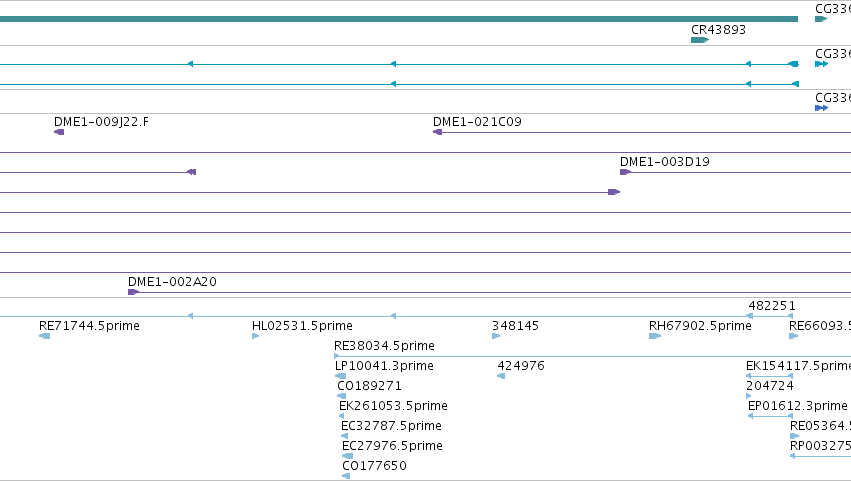Select the RE05364 arrow glyph

795,436
